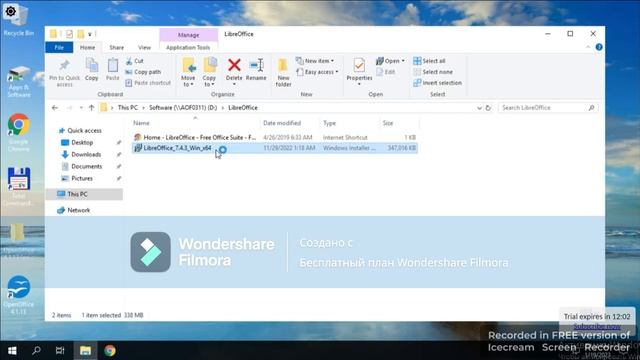
Task: Open the Copy to dropdown
Action: click(209, 72)
